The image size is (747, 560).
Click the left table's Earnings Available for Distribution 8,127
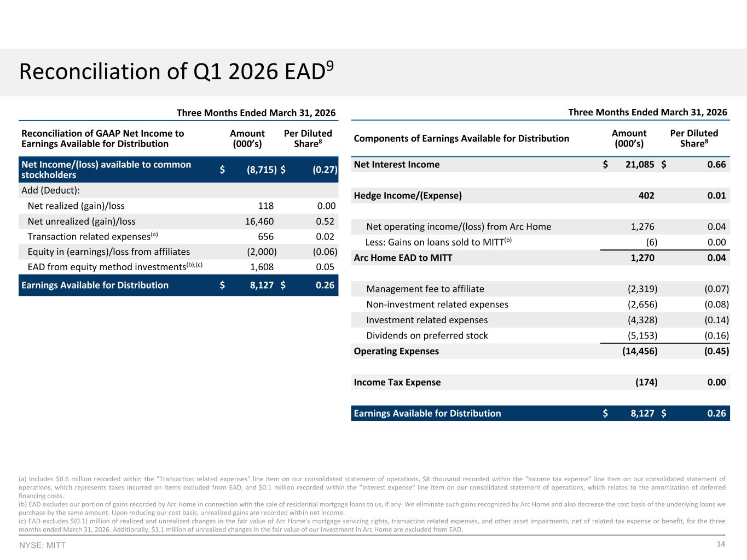(x=262, y=285)
